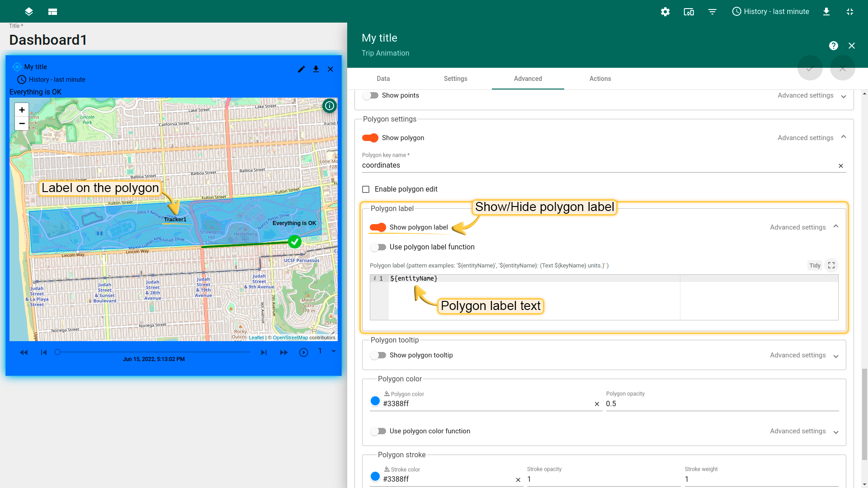Click green checkmark marker on map
Screen dimensions: 868x488
(295, 242)
